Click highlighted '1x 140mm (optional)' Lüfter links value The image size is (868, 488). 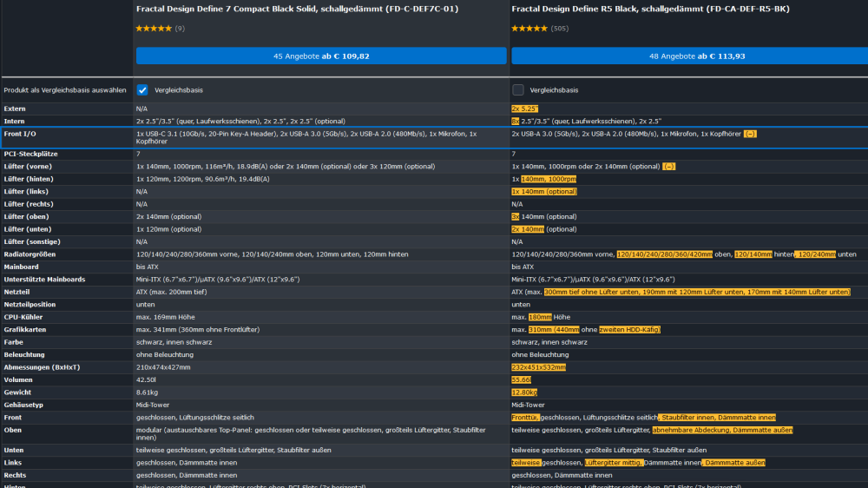[544, 191]
